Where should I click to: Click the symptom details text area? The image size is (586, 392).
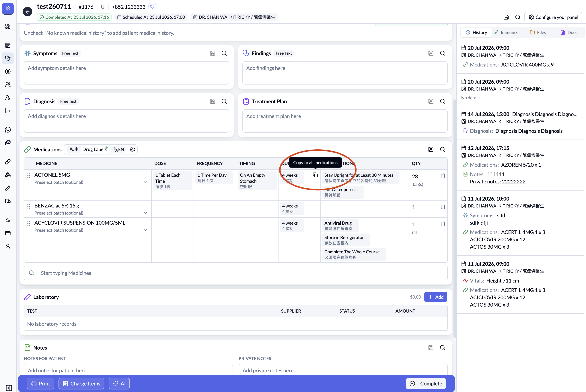(x=126, y=73)
